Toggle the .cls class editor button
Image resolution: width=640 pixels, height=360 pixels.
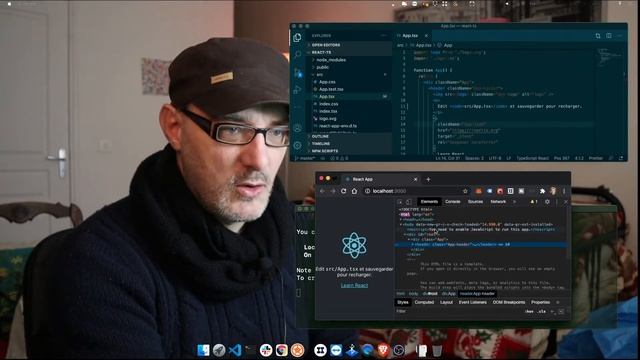[542, 311]
